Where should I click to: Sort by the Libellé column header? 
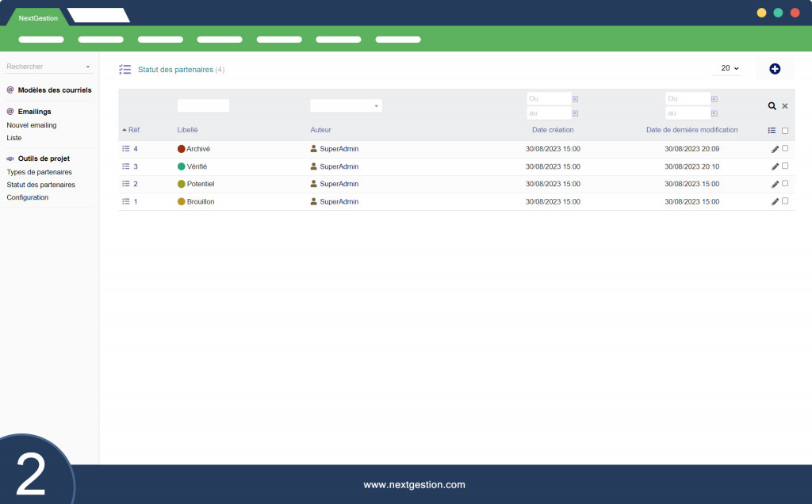(x=187, y=130)
